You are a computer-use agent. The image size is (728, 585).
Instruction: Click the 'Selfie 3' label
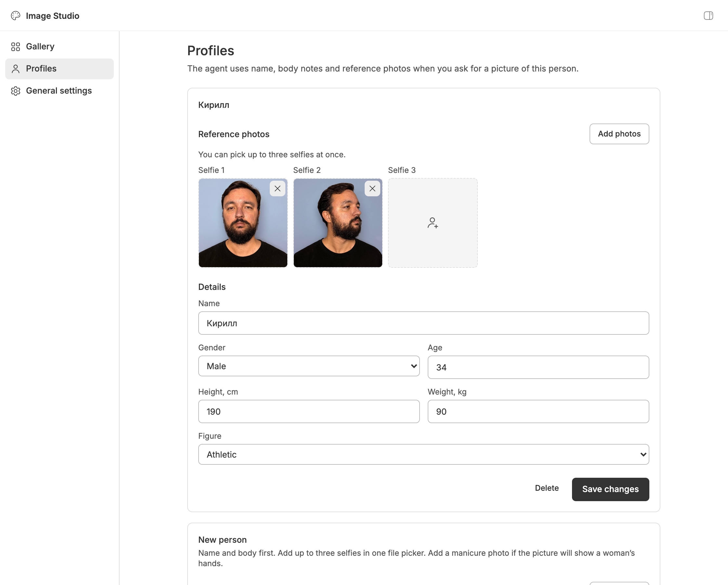pos(402,170)
